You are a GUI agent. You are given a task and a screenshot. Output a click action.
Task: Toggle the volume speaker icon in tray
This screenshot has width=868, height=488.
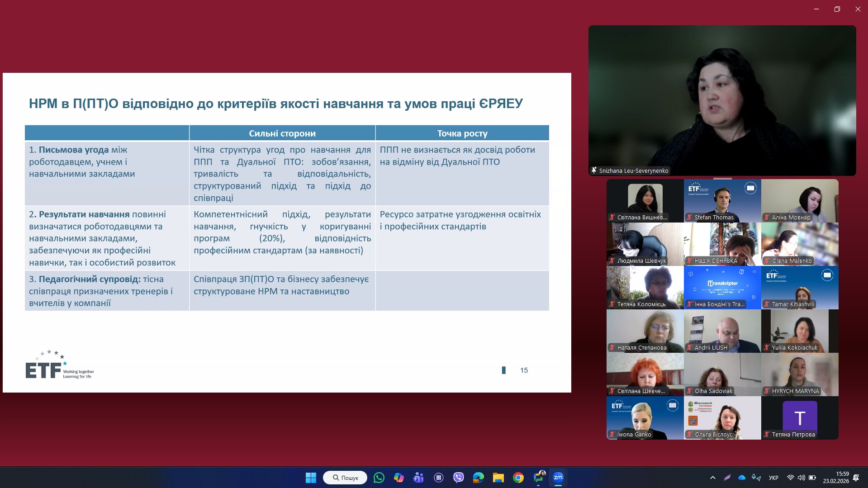coord(801,478)
